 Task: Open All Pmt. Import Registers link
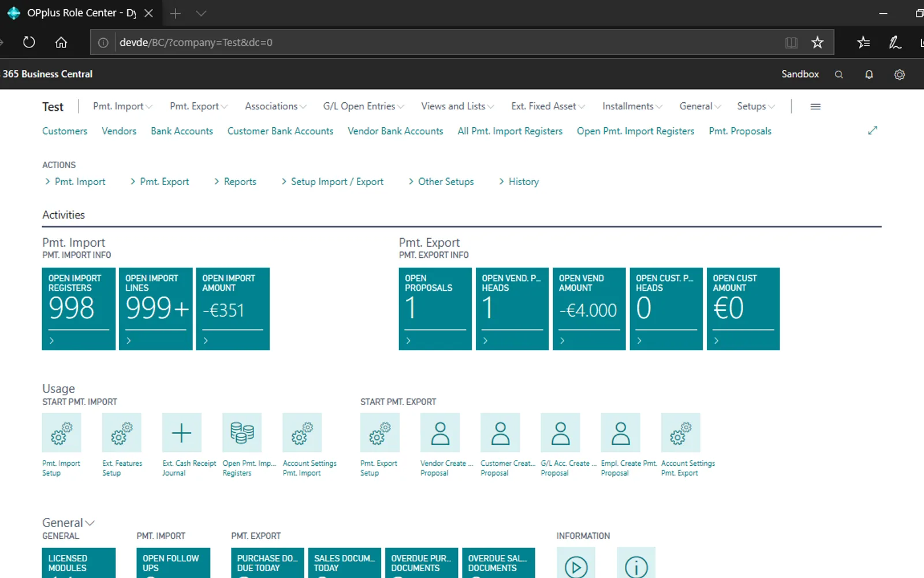[x=510, y=131]
